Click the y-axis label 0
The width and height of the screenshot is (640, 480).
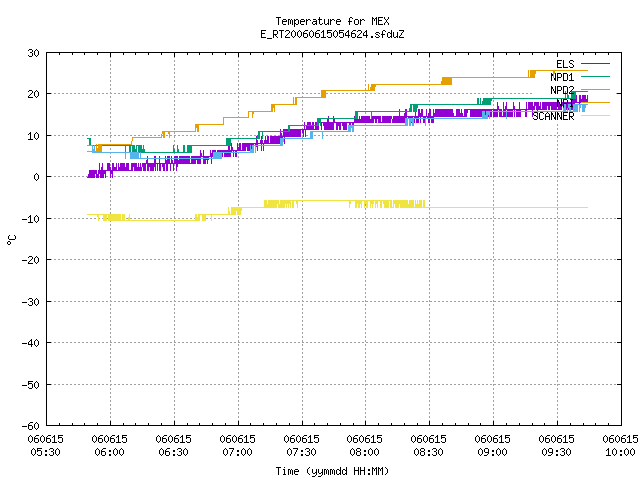[37, 177]
